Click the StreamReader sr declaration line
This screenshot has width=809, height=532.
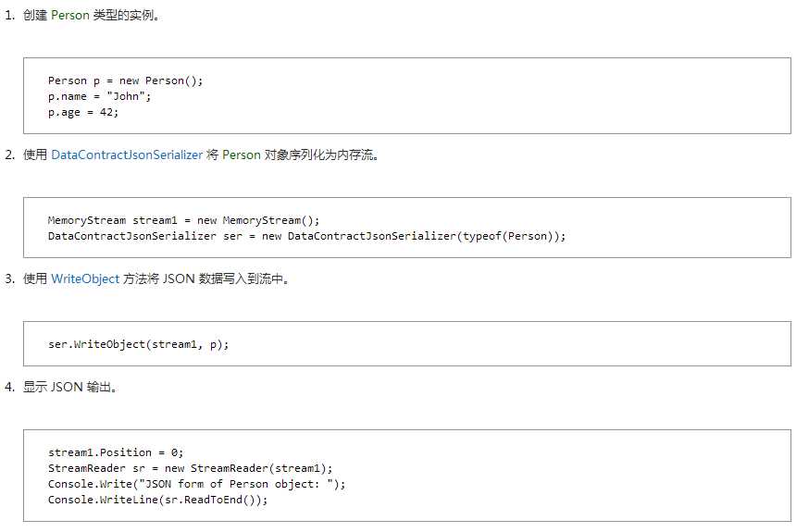point(191,468)
